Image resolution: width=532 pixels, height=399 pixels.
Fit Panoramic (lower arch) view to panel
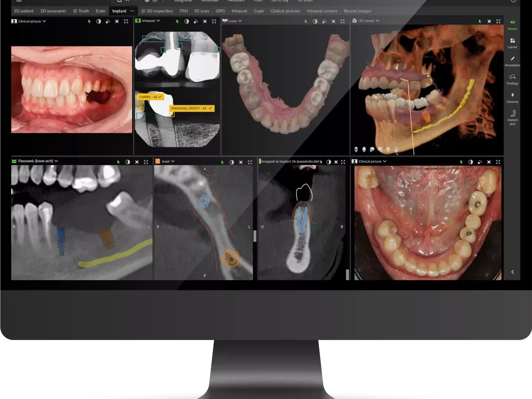coord(137,162)
